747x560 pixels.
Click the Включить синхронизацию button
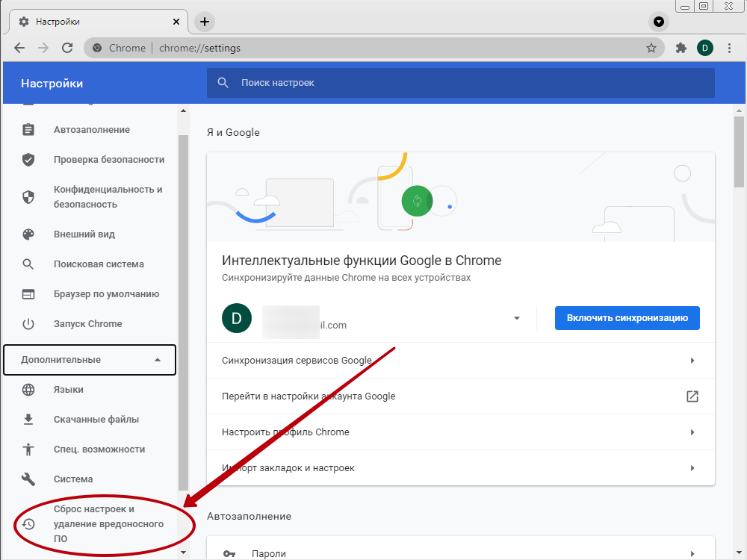tap(627, 318)
